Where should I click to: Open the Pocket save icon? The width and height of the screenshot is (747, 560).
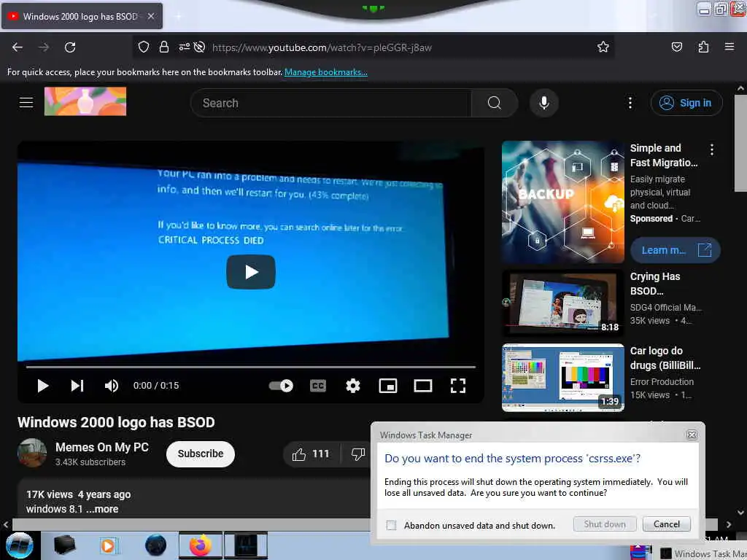click(x=676, y=47)
